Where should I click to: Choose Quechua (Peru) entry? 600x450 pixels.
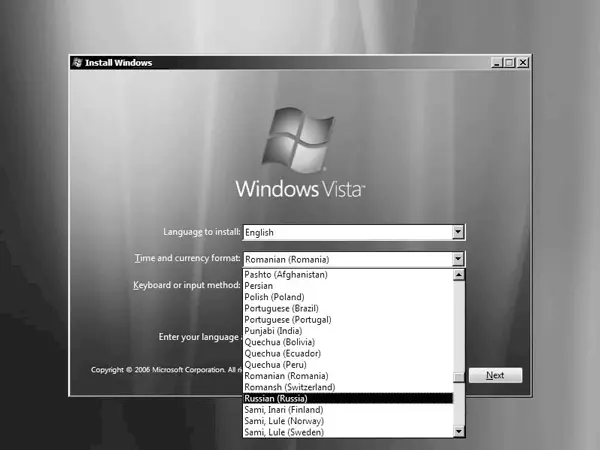348,365
